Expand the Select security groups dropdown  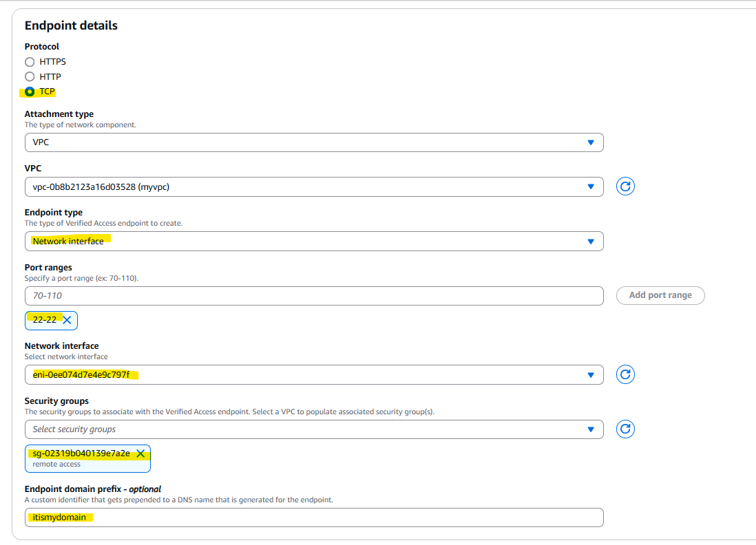[x=313, y=429]
